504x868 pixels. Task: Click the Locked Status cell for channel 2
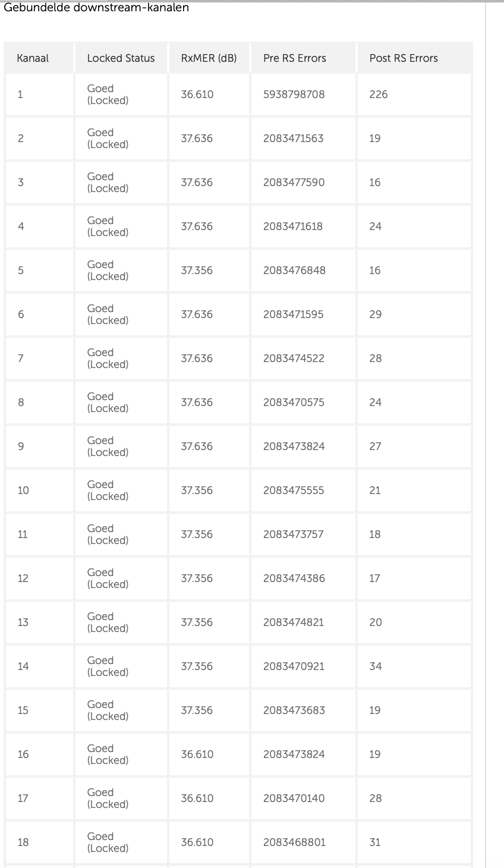[x=108, y=139]
